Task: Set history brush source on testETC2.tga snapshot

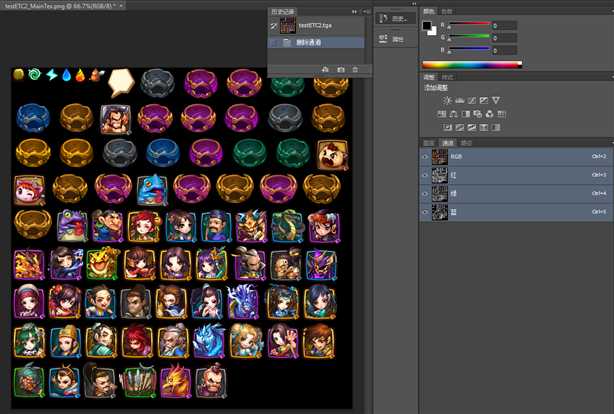Action: 274,25
